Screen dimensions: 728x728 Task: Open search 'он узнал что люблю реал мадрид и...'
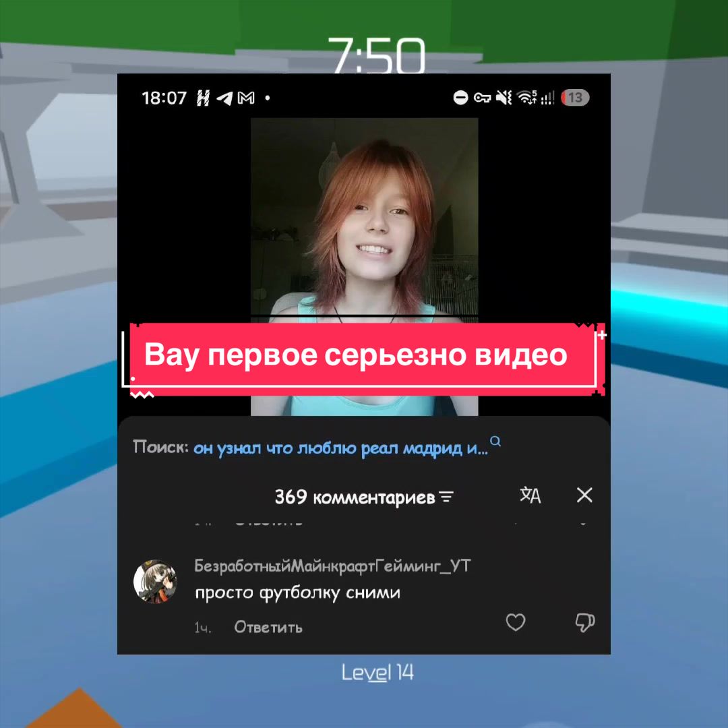(x=341, y=448)
